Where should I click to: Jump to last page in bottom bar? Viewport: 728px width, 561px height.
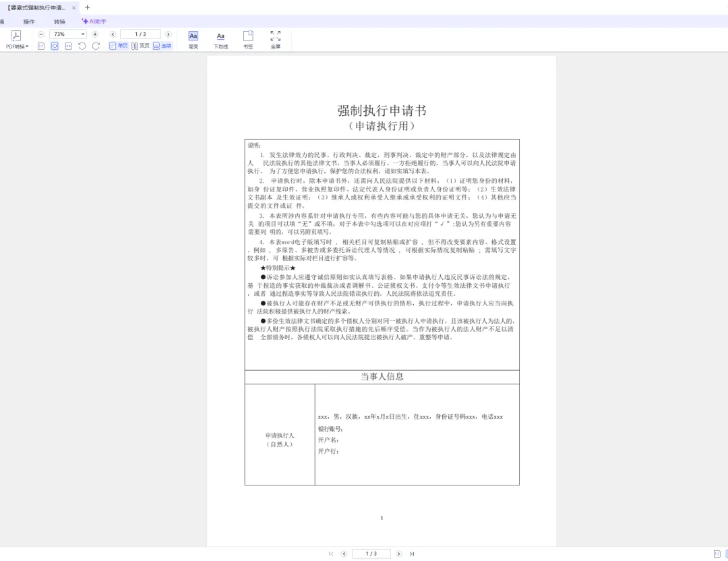coord(412,554)
